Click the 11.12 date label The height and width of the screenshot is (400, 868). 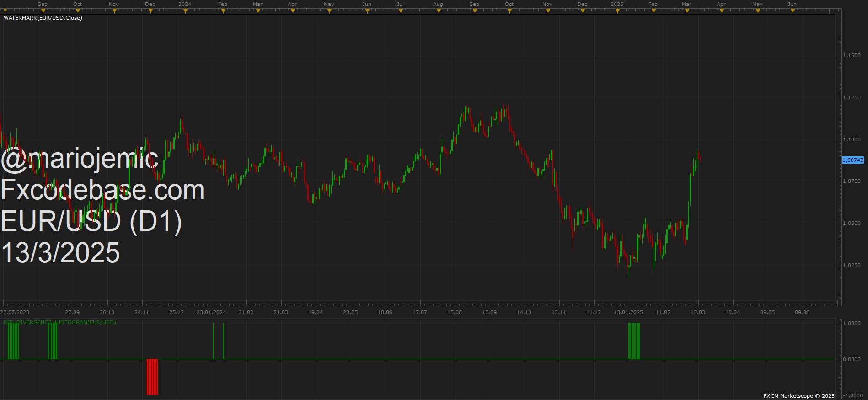coord(594,312)
